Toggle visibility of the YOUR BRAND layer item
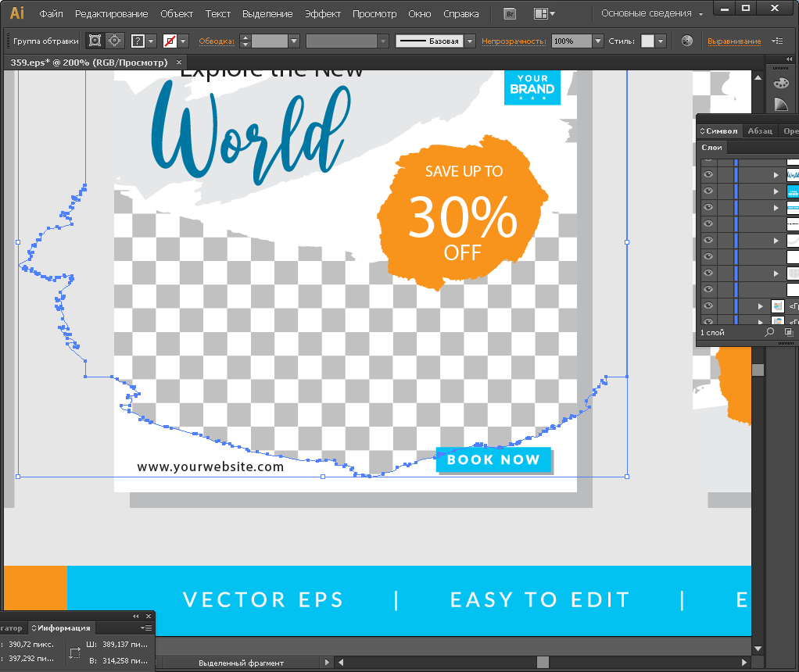The height and width of the screenshot is (672, 799). coord(708,191)
